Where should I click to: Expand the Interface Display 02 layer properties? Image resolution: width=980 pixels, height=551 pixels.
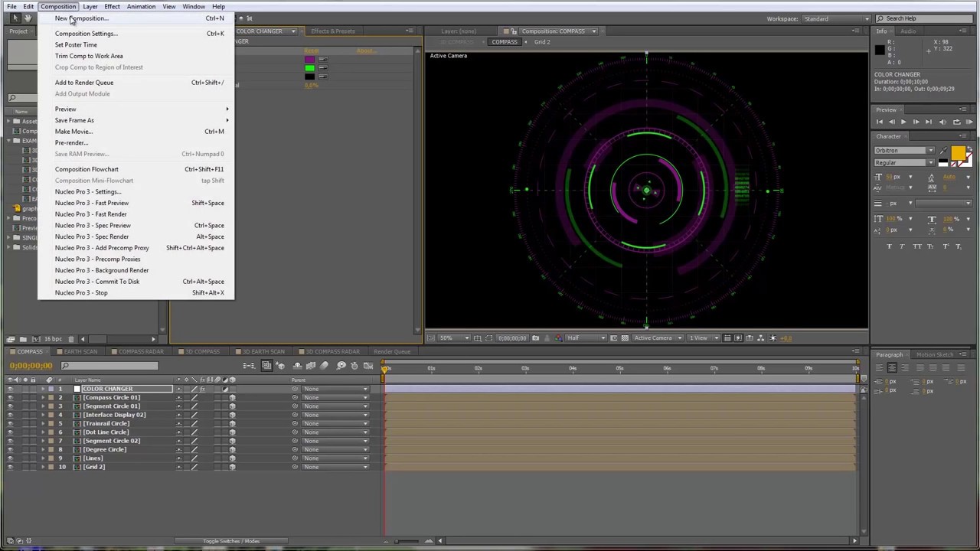pos(43,415)
